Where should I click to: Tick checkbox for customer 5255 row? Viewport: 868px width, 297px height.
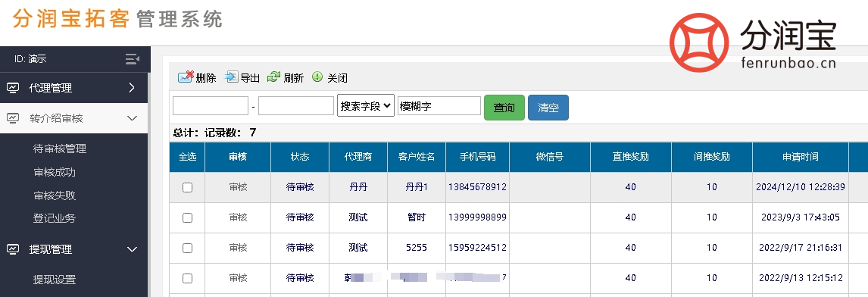pos(187,248)
